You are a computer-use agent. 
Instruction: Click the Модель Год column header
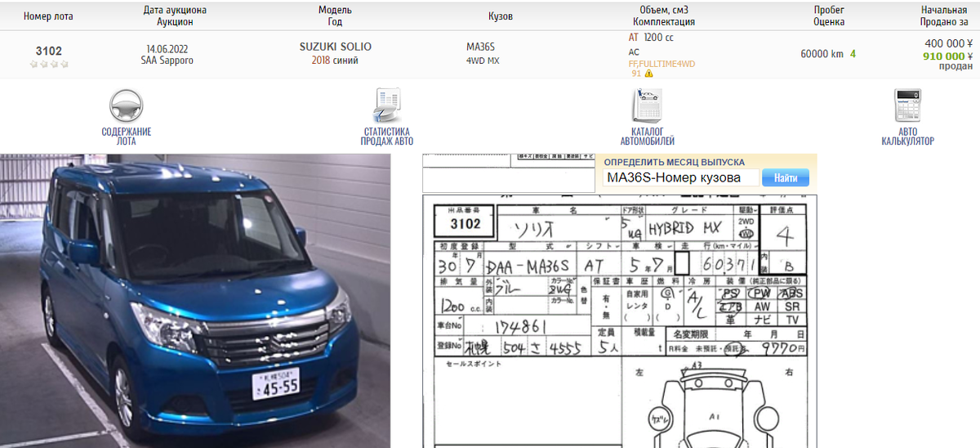coord(335,16)
